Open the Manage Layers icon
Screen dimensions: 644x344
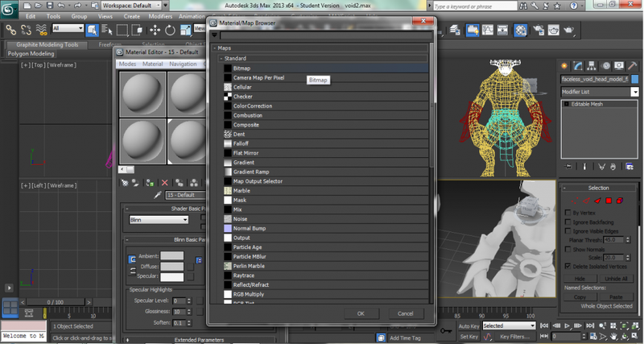[x=454, y=30]
